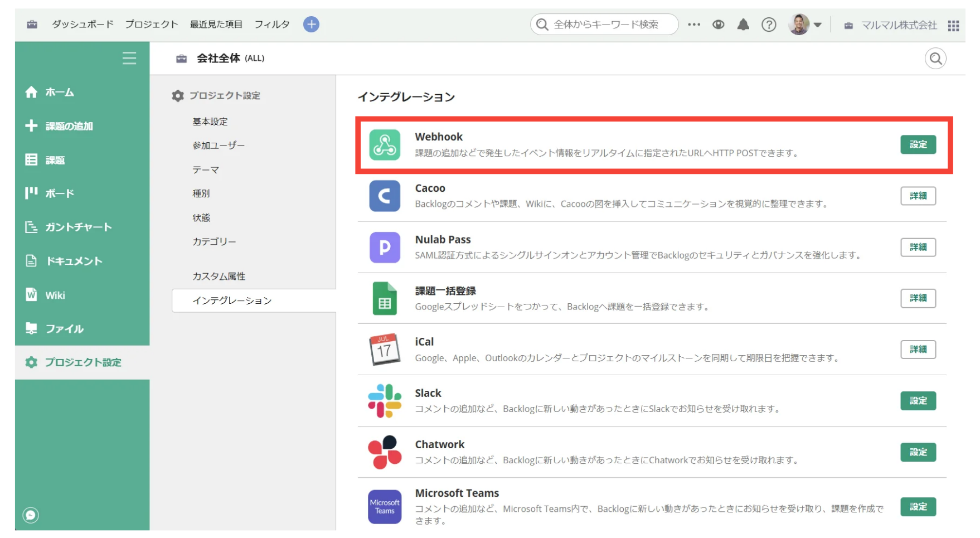Click the Cacoo icon
The height and width of the screenshot is (538, 980).
point(385,196)
